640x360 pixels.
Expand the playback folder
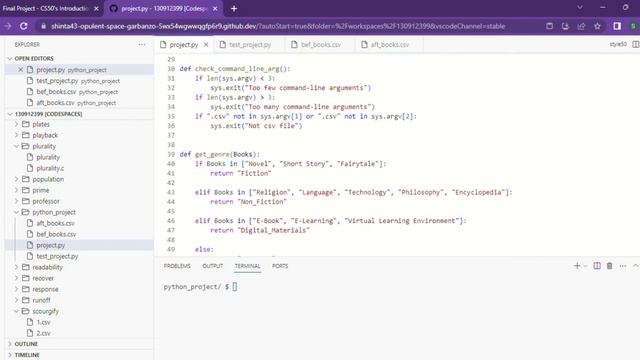16,135
